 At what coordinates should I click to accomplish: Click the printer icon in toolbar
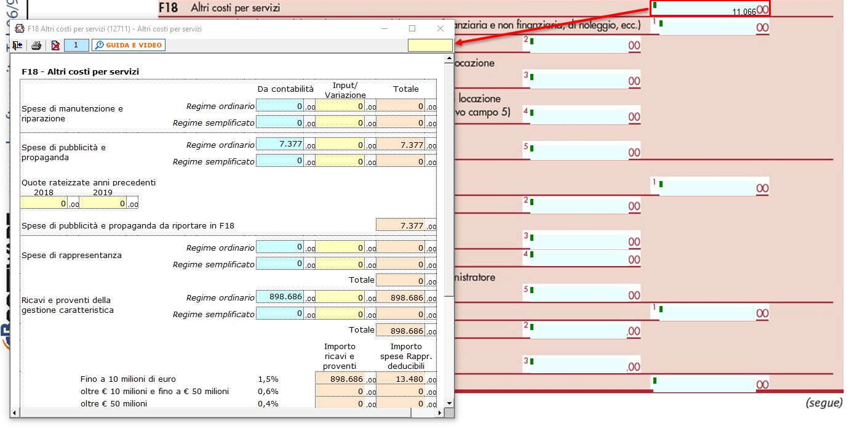click(36, 45)
